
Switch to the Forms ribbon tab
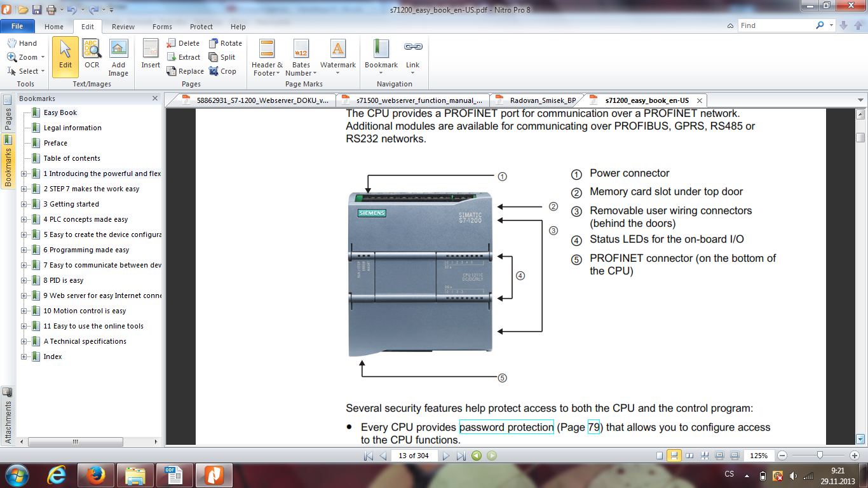point(162,27)
